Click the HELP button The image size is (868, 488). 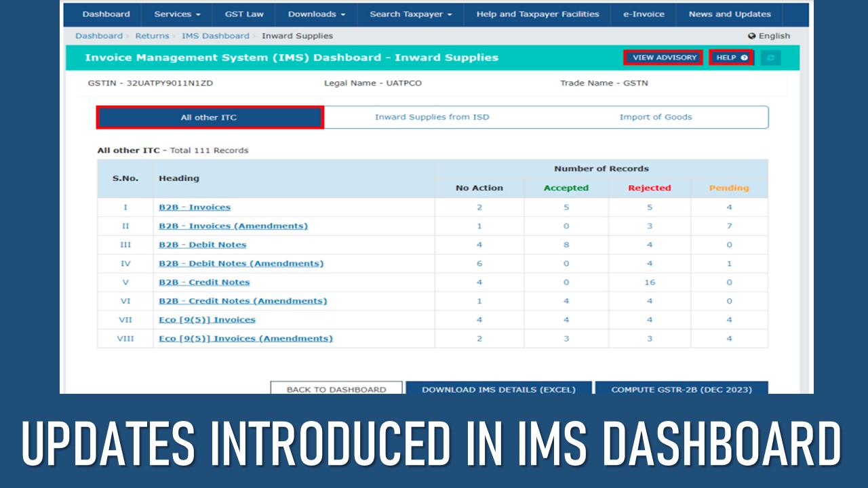(732, 58)
